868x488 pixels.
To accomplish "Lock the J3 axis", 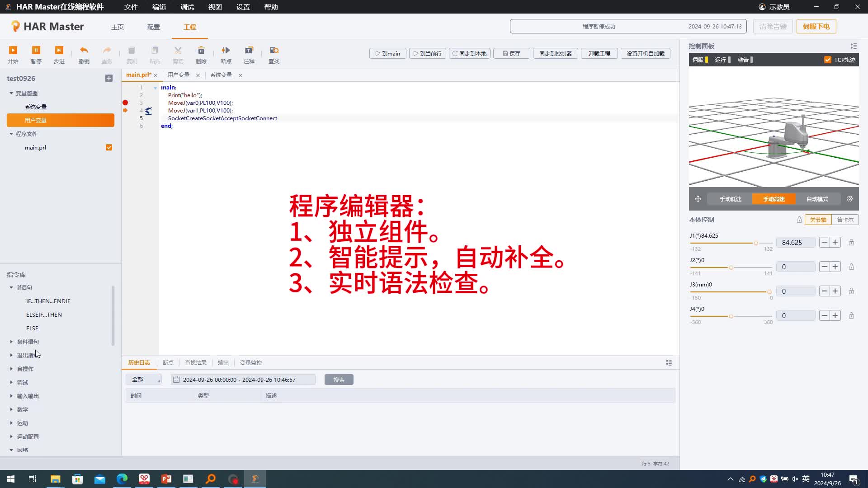I will (851, 291).
